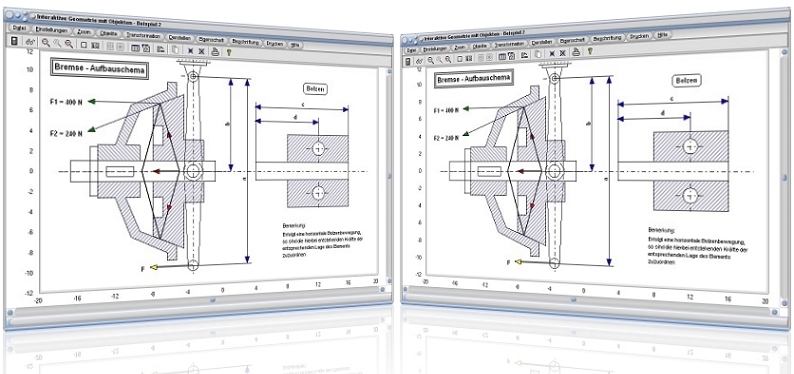794x374 pixels.
Task: Click the light bulb hint icon in the right window
Action: click(x=590, y=51)
